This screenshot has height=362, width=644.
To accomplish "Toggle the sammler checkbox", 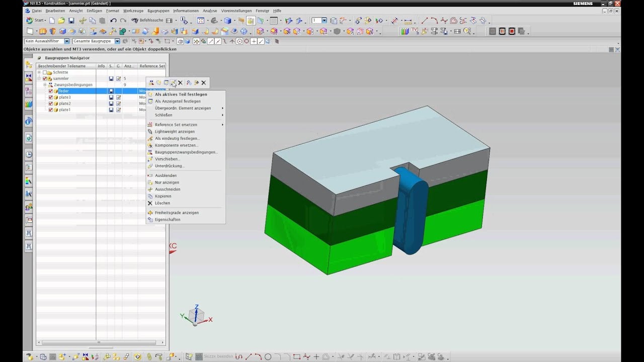I will tap(44, 78).
